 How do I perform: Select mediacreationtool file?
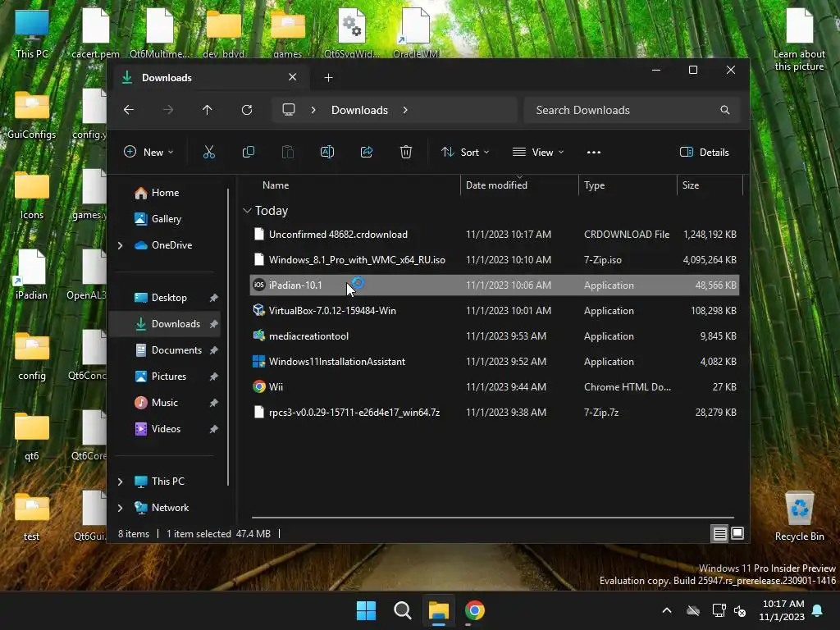(x=495, y=336)
